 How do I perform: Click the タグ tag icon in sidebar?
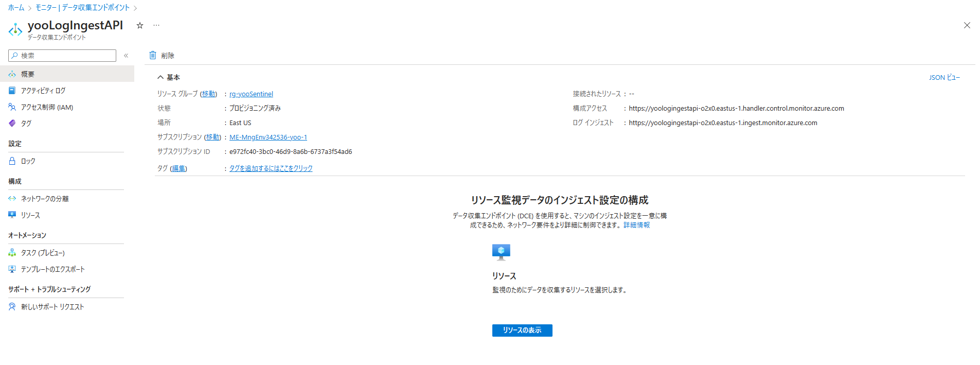12,124
